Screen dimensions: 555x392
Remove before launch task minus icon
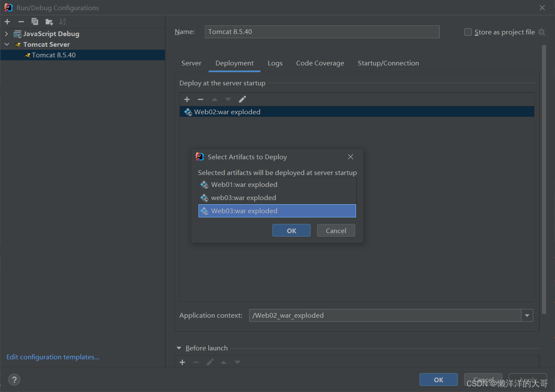click(196, 362)
